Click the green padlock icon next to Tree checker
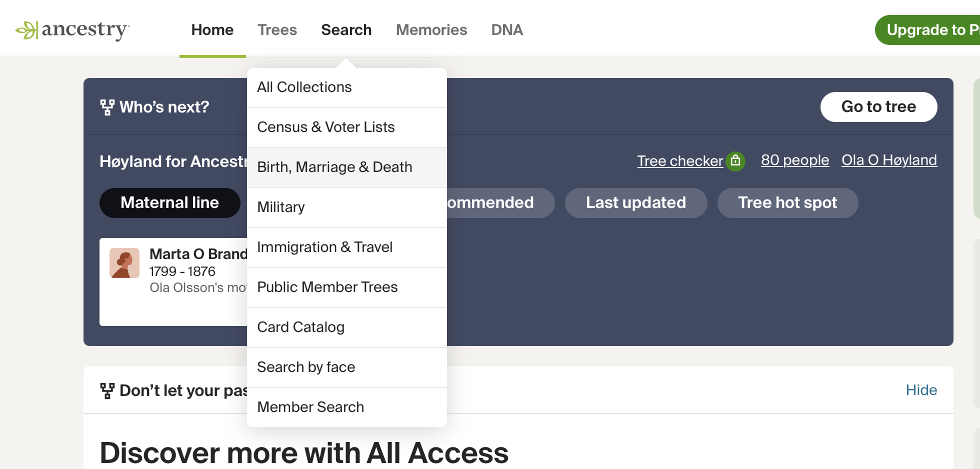Image resolution: width=980 pixels, height=469 pixels. (735, 161)
